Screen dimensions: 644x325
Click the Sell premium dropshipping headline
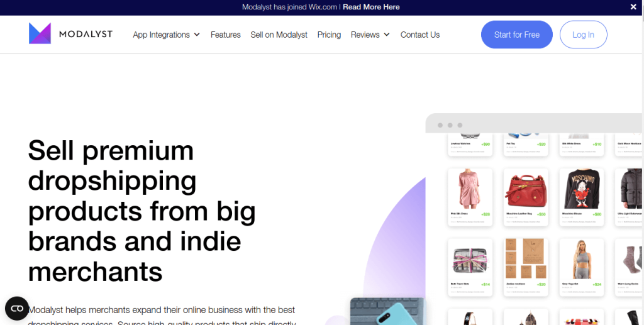tap(142, 211)
